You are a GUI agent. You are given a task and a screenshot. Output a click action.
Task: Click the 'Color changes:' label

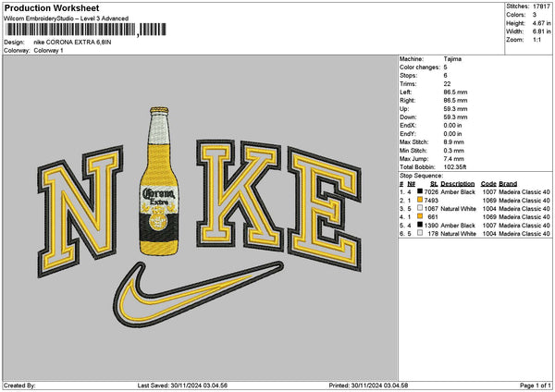click(x=420, y=67)
